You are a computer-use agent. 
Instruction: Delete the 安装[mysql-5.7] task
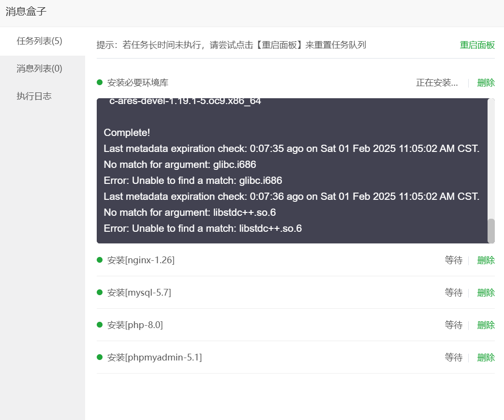(486, 293)
